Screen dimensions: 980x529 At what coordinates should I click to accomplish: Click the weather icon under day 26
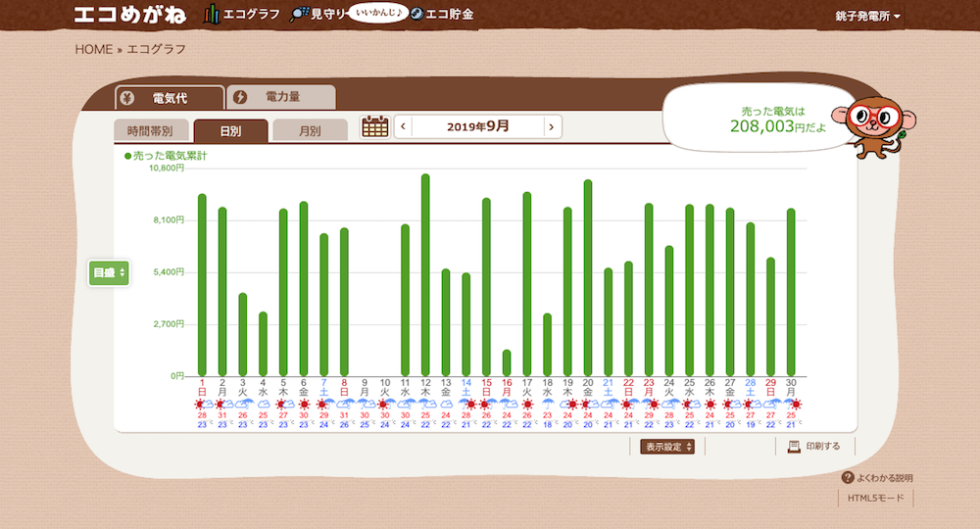click(x=710, y=405)
